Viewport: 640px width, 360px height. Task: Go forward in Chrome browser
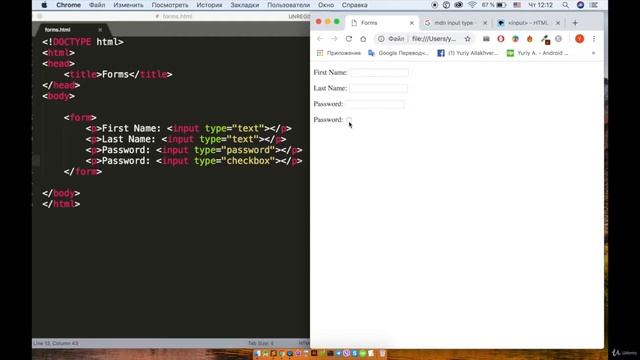pos(334,39)
